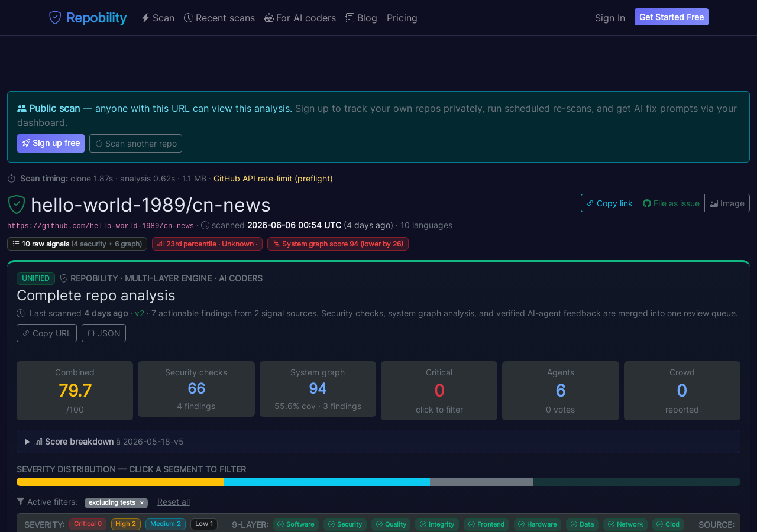Open the Scan page from the navbar
This screenshot has width=757, height=532.
(x=158, y=18)
